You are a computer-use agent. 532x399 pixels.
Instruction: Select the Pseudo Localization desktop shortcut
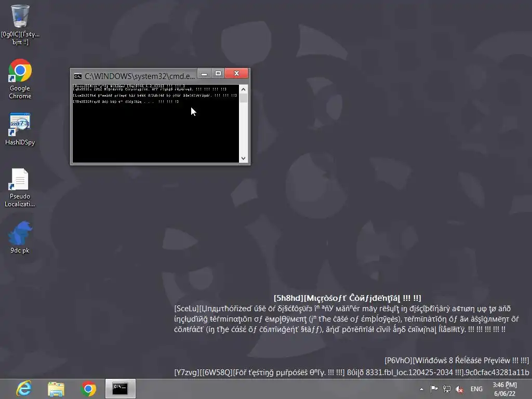click(20, 188)
